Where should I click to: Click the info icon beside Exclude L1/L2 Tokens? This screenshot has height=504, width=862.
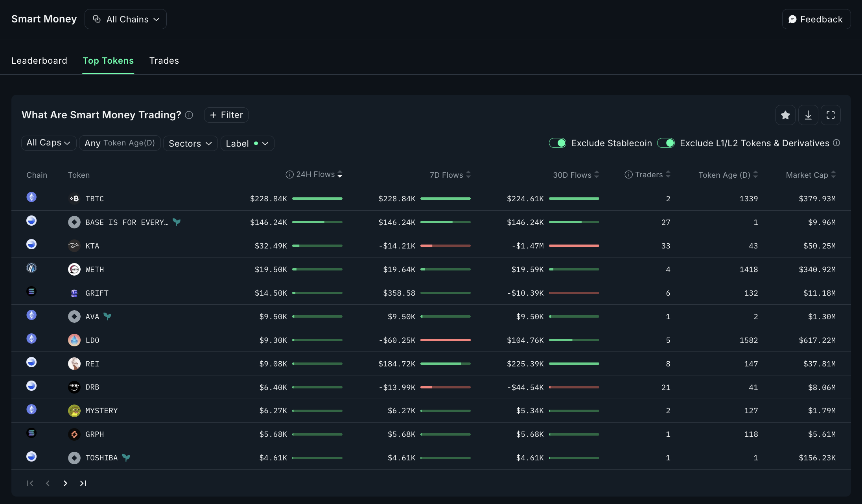point(837,143)
